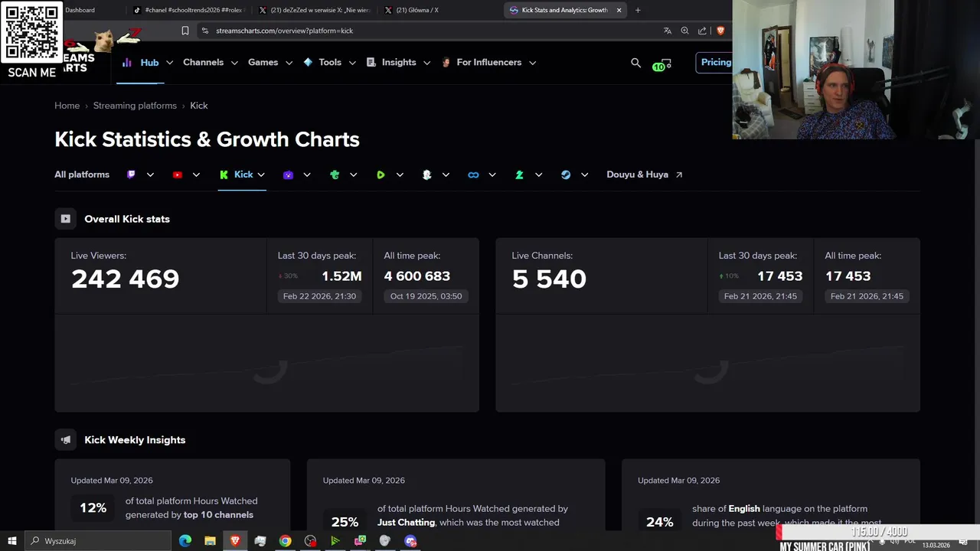980x551 pixels.
Task: Click the Steam platform icon
Action: pos(566,174)
